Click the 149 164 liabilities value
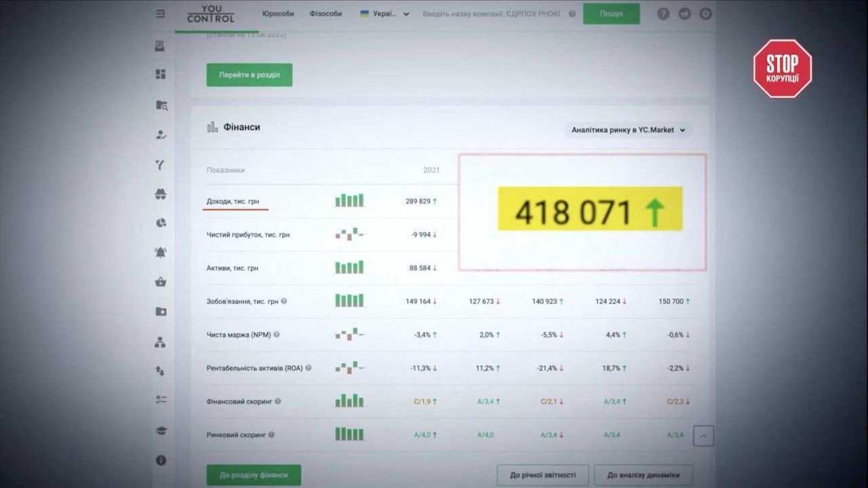The image size is (868, 488). coord(418,301)
